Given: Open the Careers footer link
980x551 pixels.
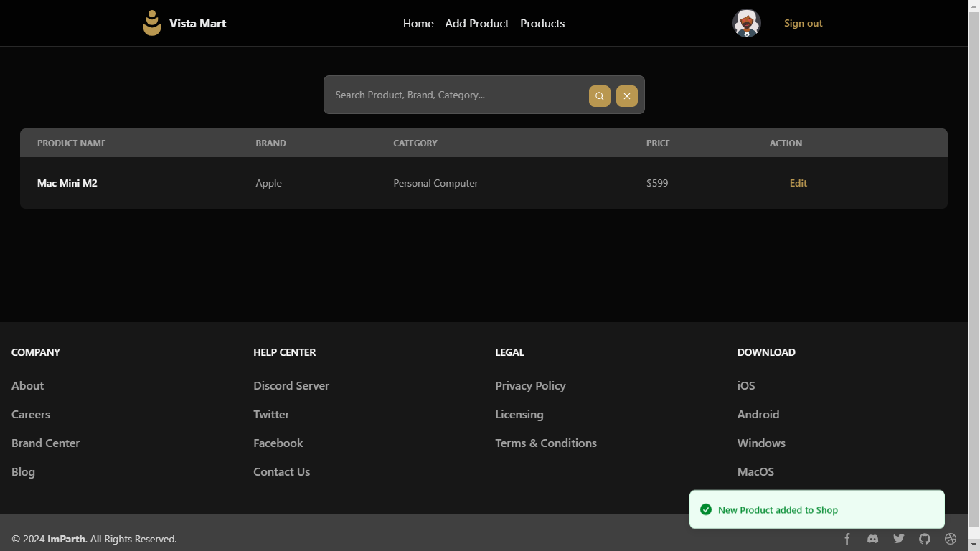Looking at the screenshot, I should point(31,414).
